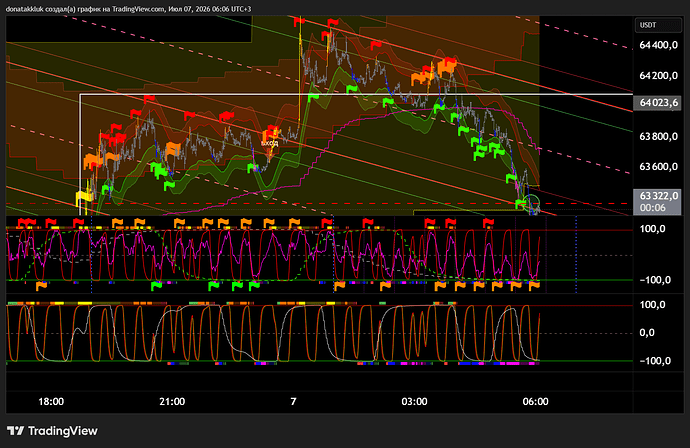Click the yellow flag at chart's lower left
This screenshot has width=690, height=448.
81,197
